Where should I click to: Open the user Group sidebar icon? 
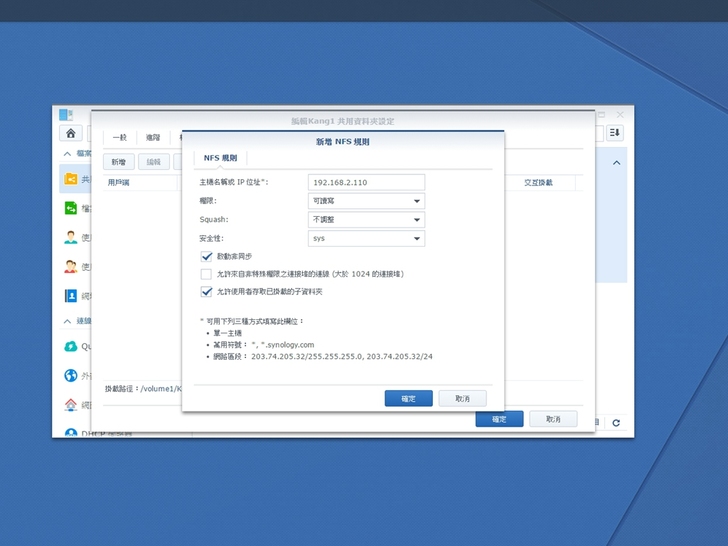71,266
